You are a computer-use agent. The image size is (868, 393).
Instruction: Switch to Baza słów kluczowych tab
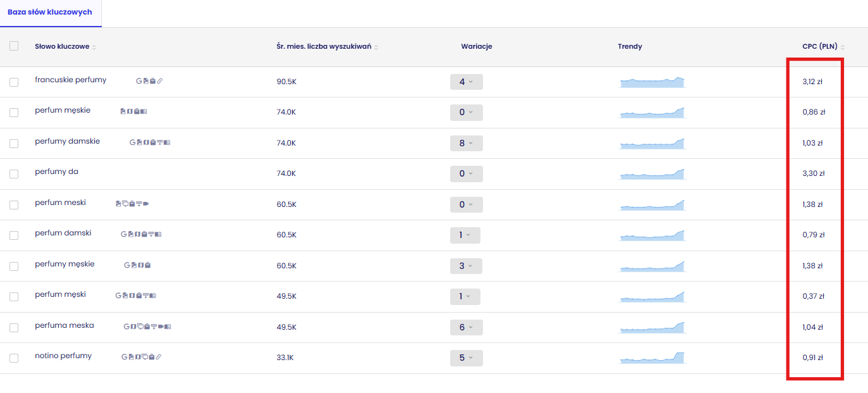tap(50, 12)
